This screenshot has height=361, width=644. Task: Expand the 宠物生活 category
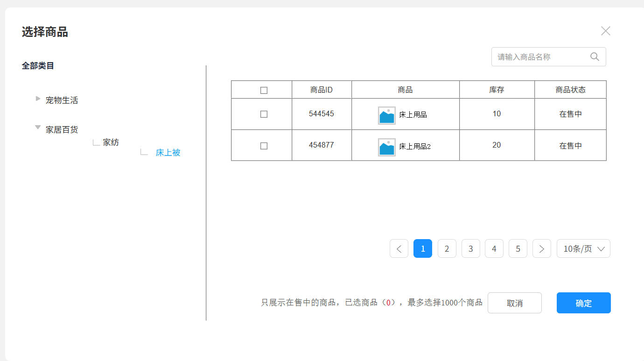[x=38, y=99]
